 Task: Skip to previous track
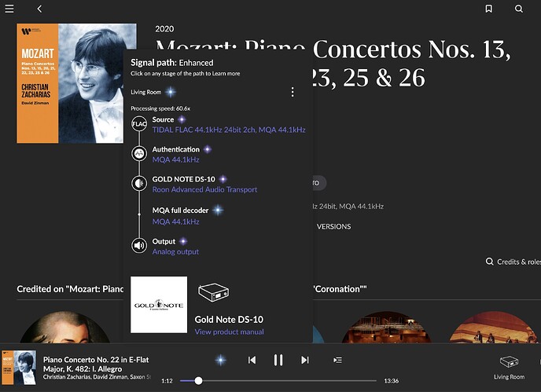(x=252, y=361)
